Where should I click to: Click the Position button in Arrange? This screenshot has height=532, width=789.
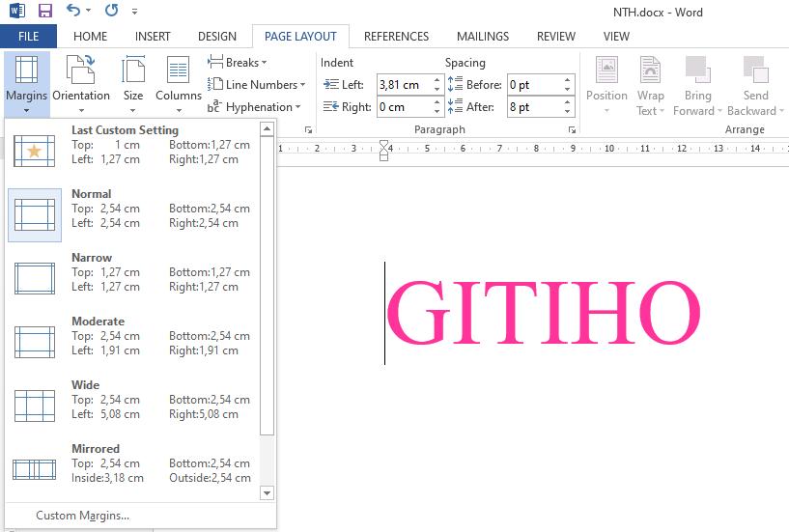point(606,84)
